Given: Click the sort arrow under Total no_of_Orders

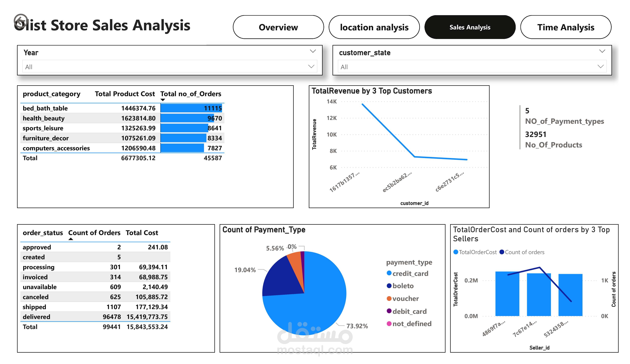Looking at the screenshot, I should tap(163, 100).
